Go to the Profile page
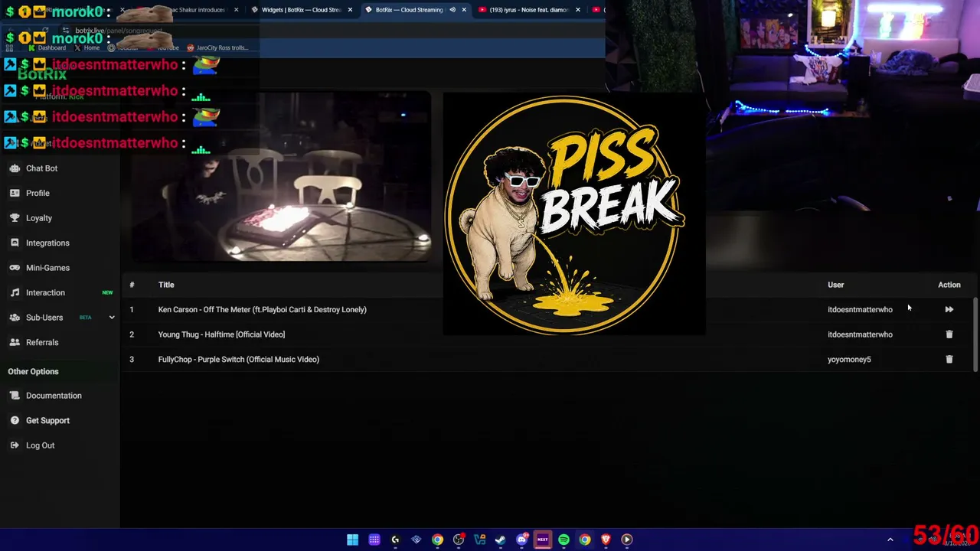The width and height of the screenshot is (980, 551). click(x=38, y=193)
